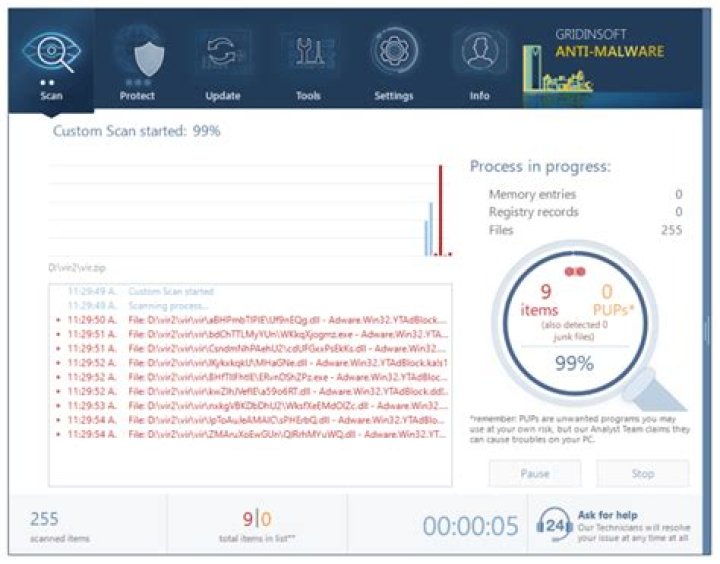Open the Scan eye icon
Screen dimensions: 720x564
(51, 51)
